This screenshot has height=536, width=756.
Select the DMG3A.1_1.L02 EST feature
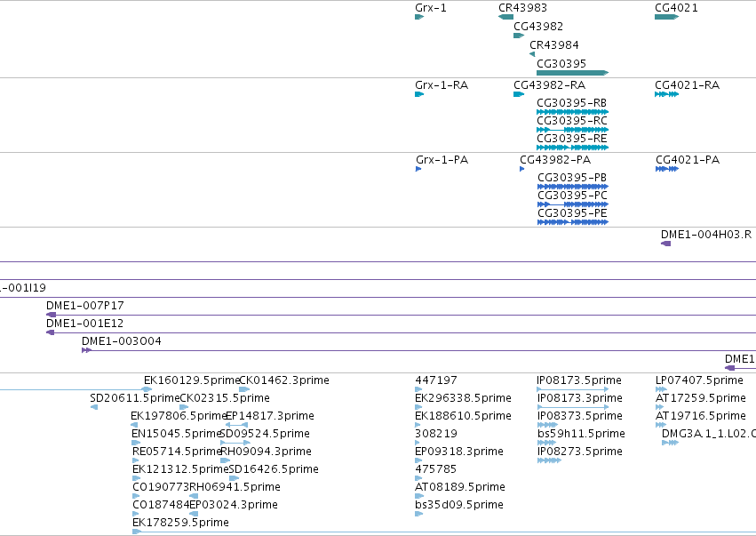pos(670,443)
